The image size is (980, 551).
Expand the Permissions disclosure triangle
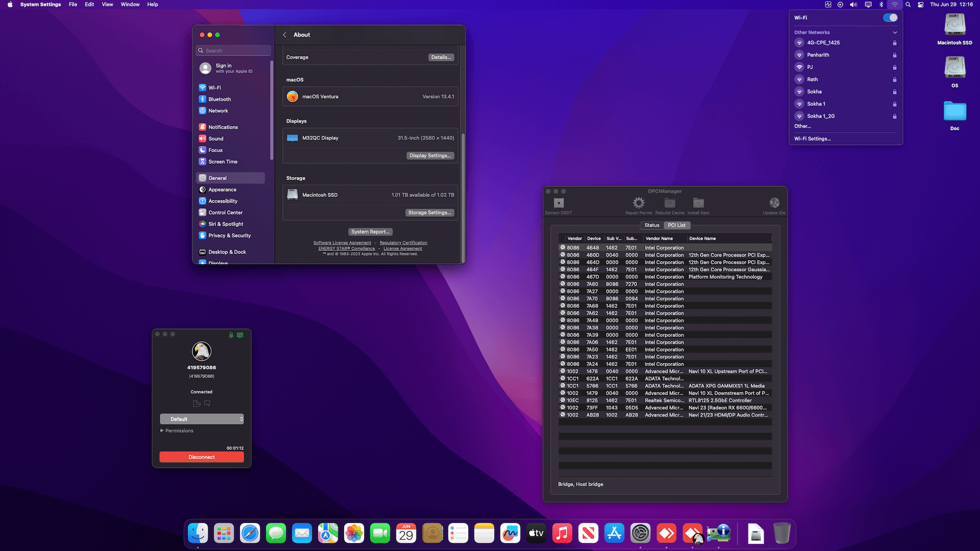point(162,431)
